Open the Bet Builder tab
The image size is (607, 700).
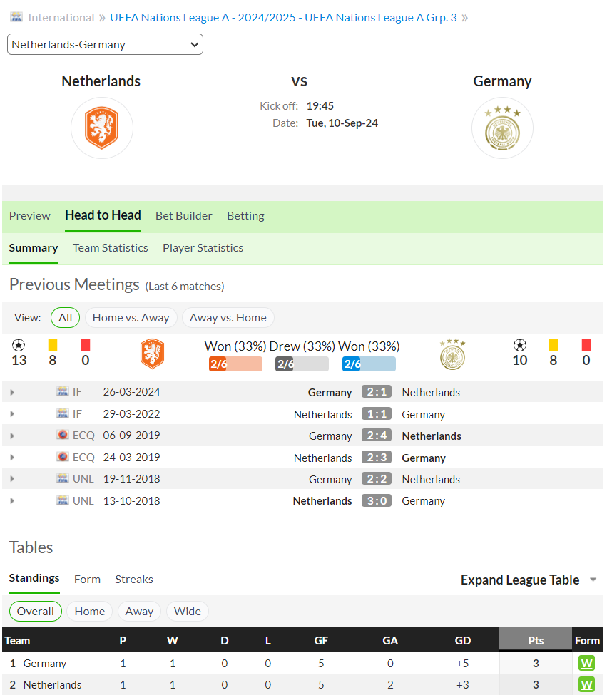[183, 216]
